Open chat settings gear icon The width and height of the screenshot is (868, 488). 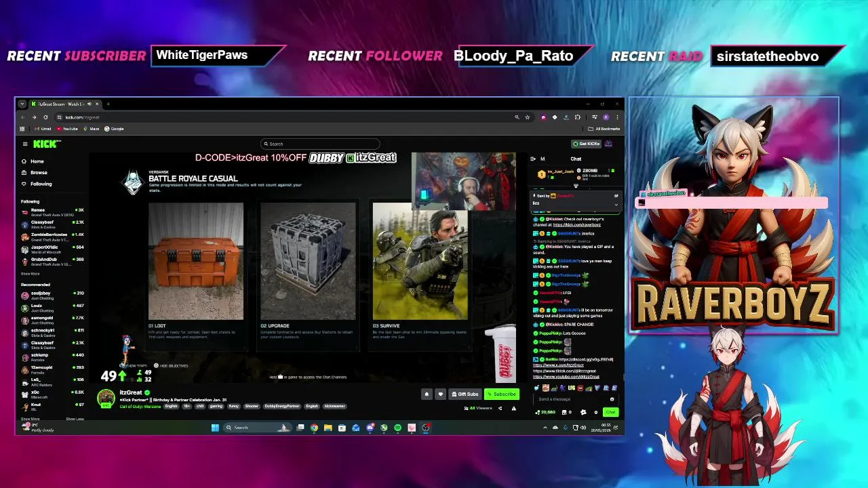pyautogui.click(x=595, y=412)
